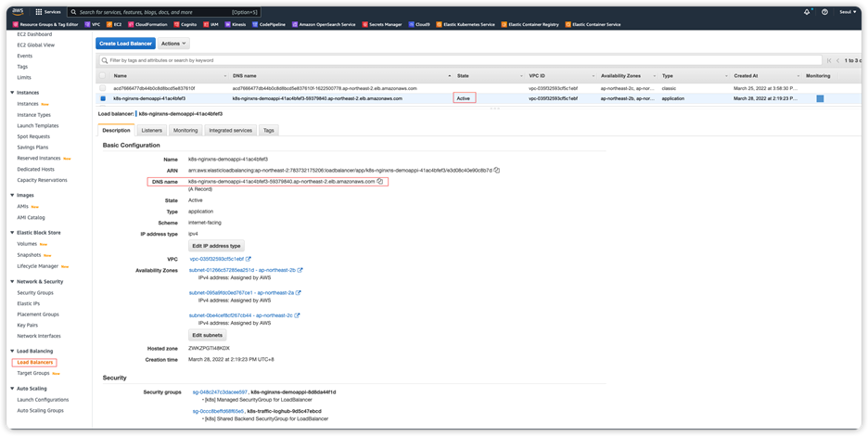This screenshot has width=868, height=436.
Task: Open Target Groups in the sidebar
Action: 33,373
